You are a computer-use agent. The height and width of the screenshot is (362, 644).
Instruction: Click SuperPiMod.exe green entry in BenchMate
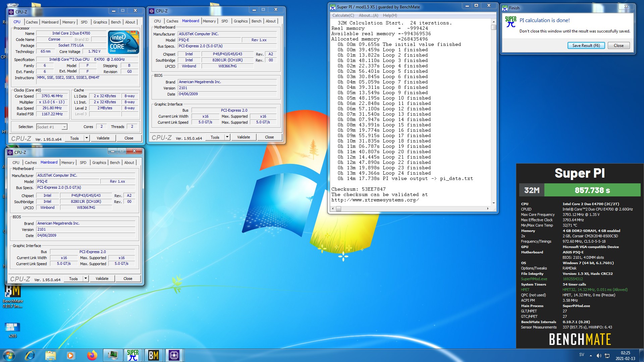(x=534, y=279)
